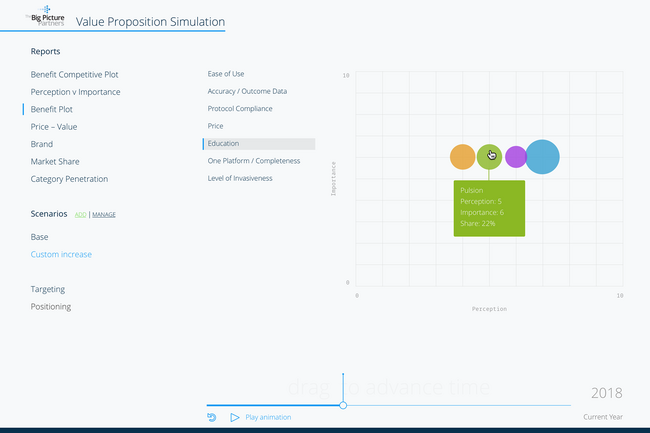Viewport: 650px width, 433px height.
Task: Open the Brand report
Action: point(42,144)
